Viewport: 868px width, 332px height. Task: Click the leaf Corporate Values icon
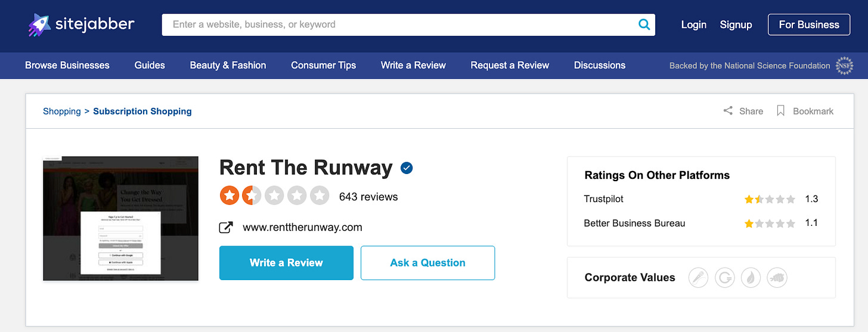pos(751,278)
